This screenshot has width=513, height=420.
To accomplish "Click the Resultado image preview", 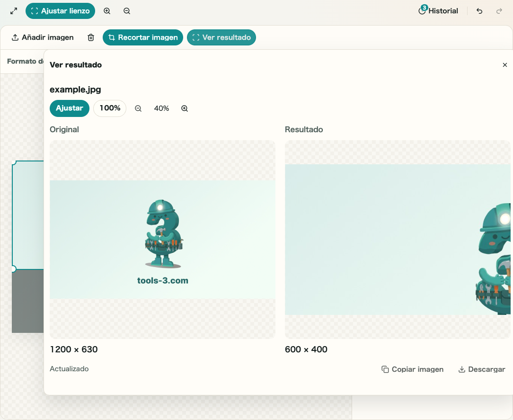I will click(398, 239).
